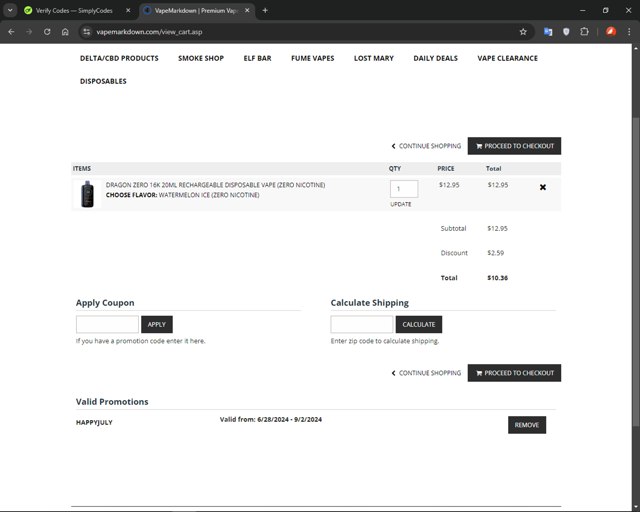
Task: Go back with the browser back arrow
Action: (x=11, y=32)
